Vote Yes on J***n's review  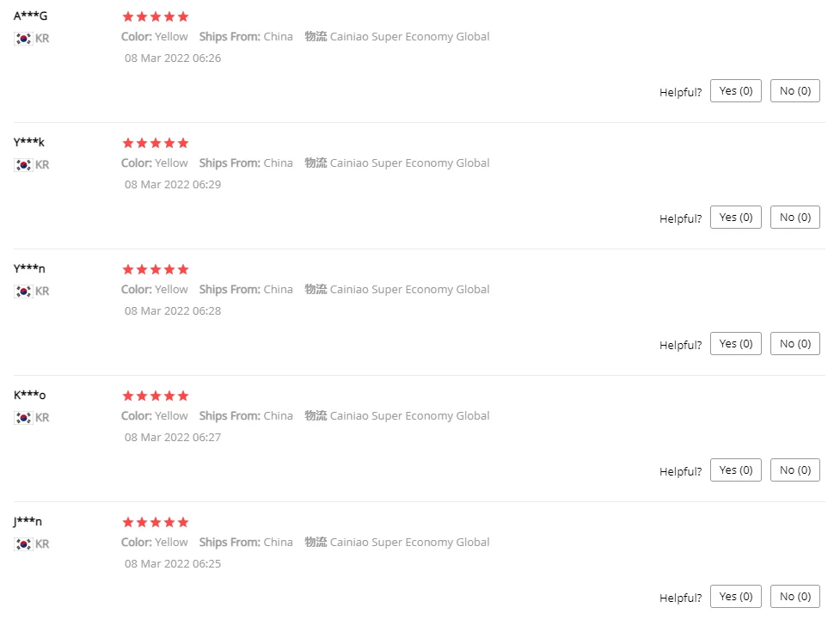coord(735,597)
